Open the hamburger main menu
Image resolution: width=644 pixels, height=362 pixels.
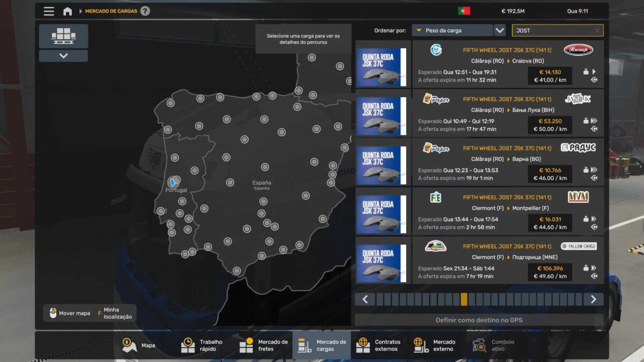[49, 11]
